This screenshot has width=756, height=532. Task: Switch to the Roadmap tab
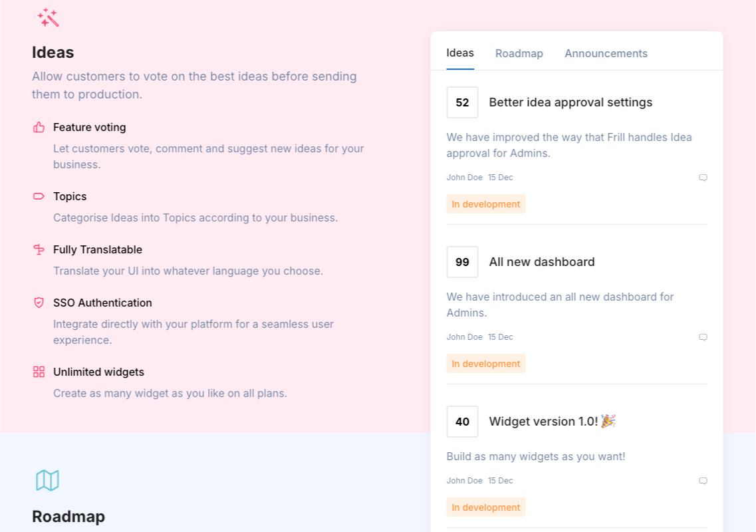[x=519, y=53]
